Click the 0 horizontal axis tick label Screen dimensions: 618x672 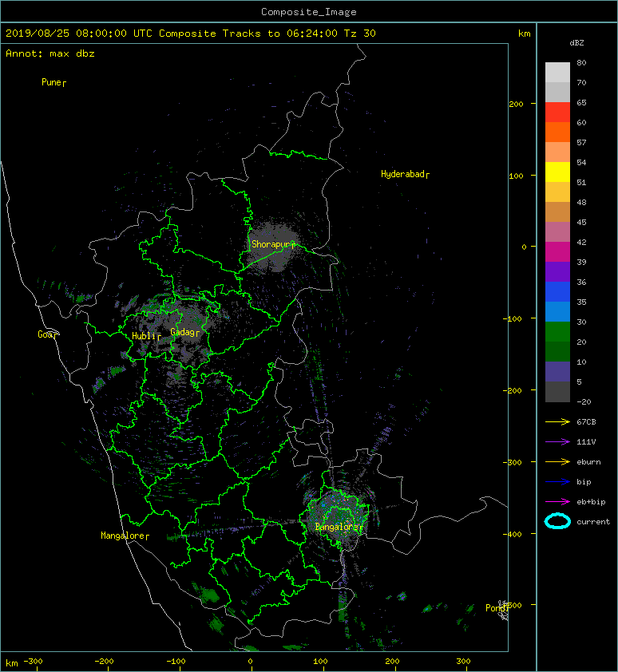click(x=251, y=662)
